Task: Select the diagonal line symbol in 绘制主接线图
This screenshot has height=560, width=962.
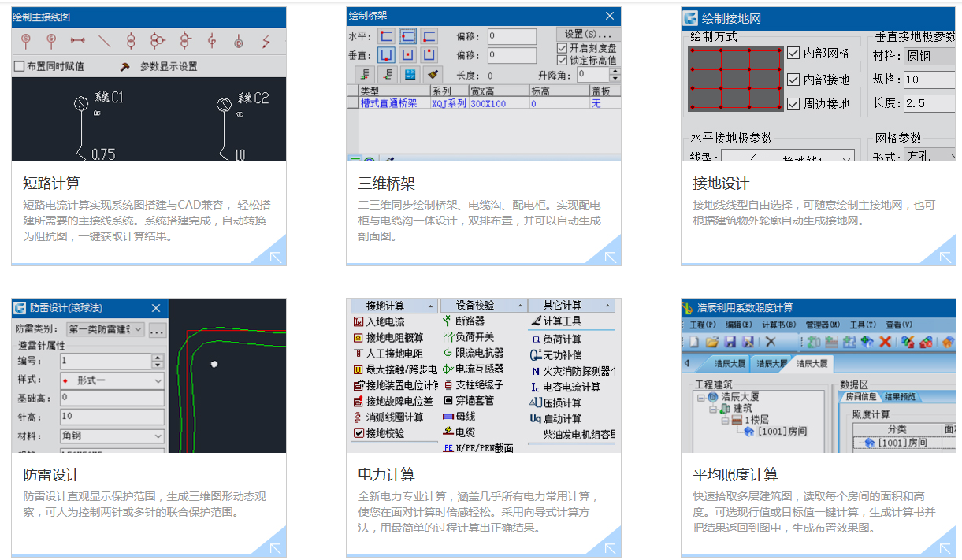Action: click(104, 40)
